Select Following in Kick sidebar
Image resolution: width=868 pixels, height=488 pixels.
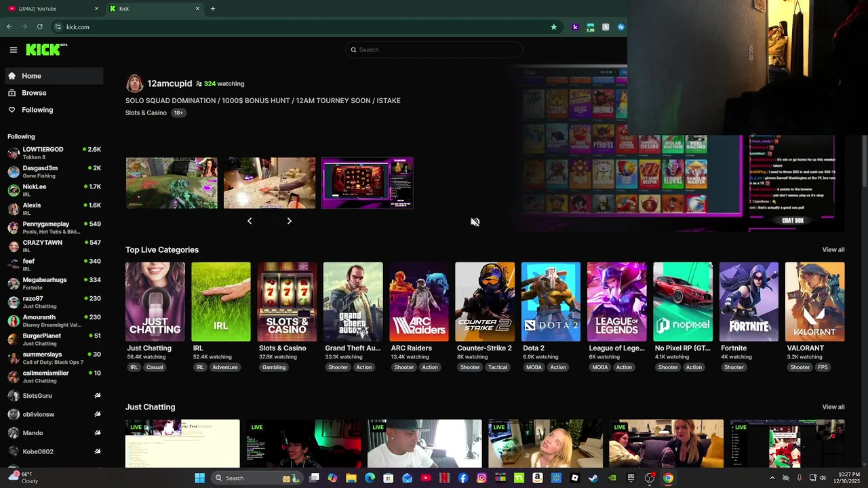pos(54,110)
